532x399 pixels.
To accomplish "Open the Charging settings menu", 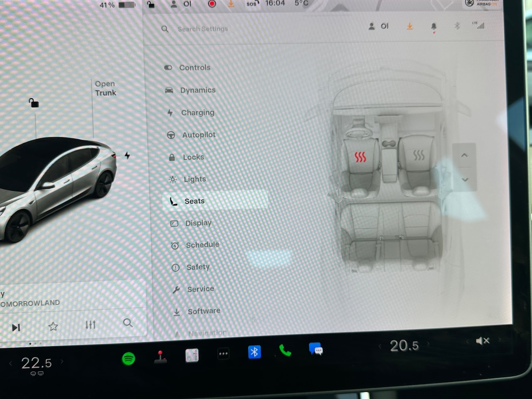I will click(x=197, y=113).
